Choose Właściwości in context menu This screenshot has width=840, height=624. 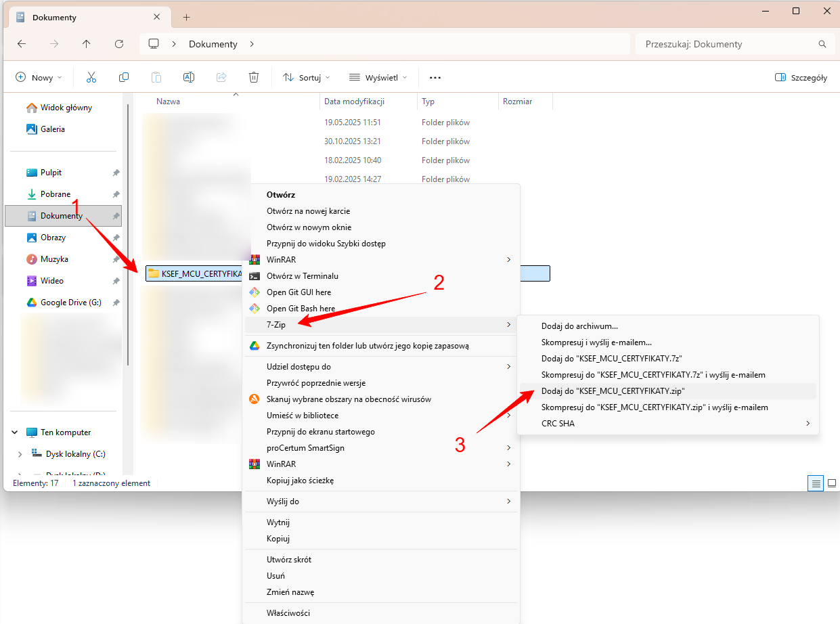click(381, 613)
